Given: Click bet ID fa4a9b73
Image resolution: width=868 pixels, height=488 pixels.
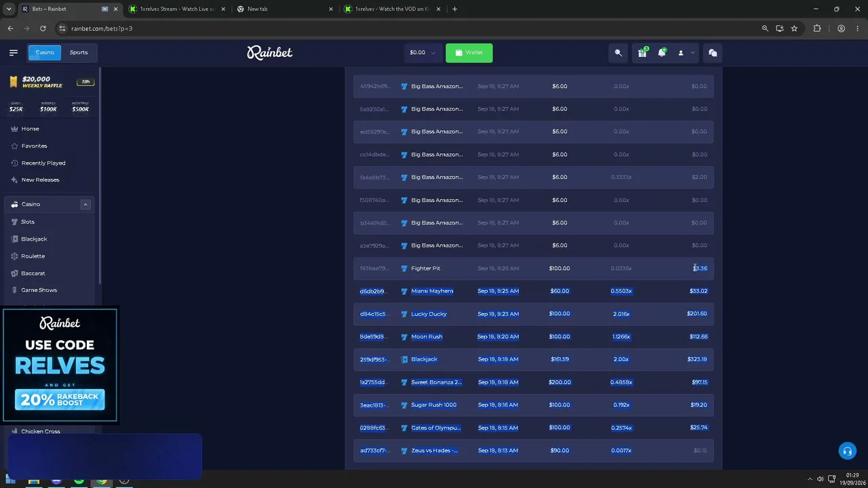Looking at the screenshot, I should [374, 178].
